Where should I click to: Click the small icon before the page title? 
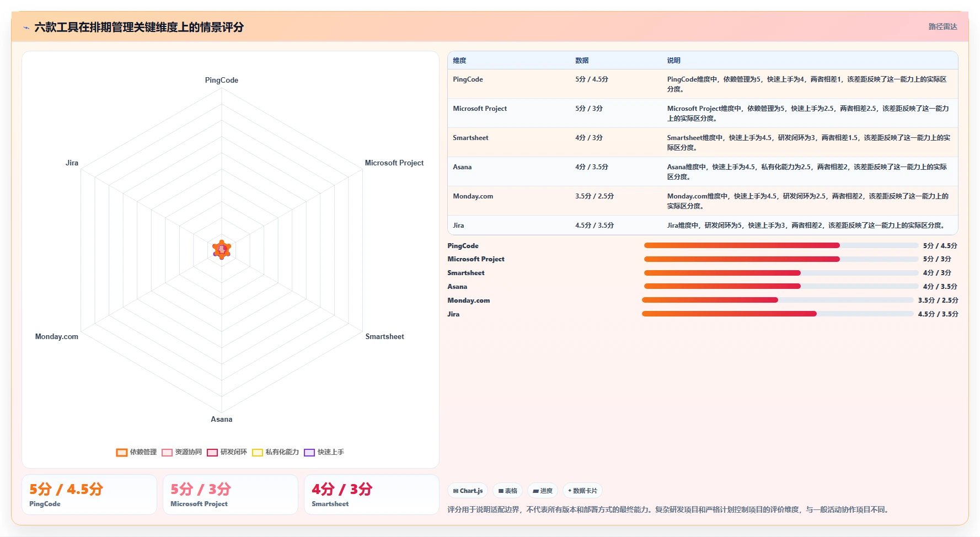[26, 28]
